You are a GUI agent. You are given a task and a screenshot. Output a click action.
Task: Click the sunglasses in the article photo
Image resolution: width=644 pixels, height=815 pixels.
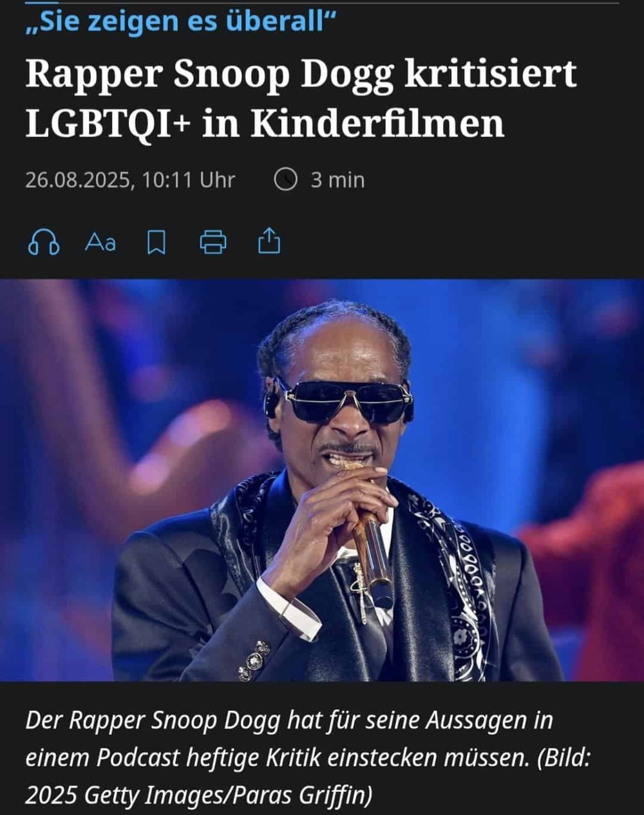tap(341, 400)
